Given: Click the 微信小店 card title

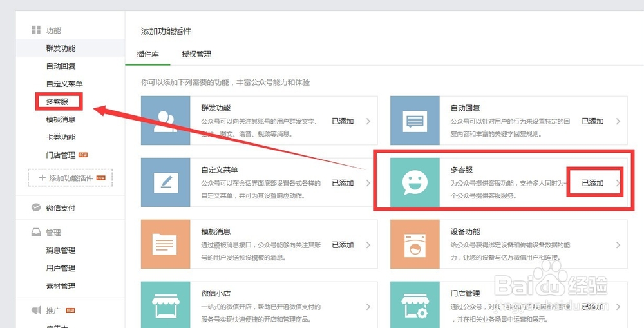Looking at the screenshot, I should tap(216, 293).
